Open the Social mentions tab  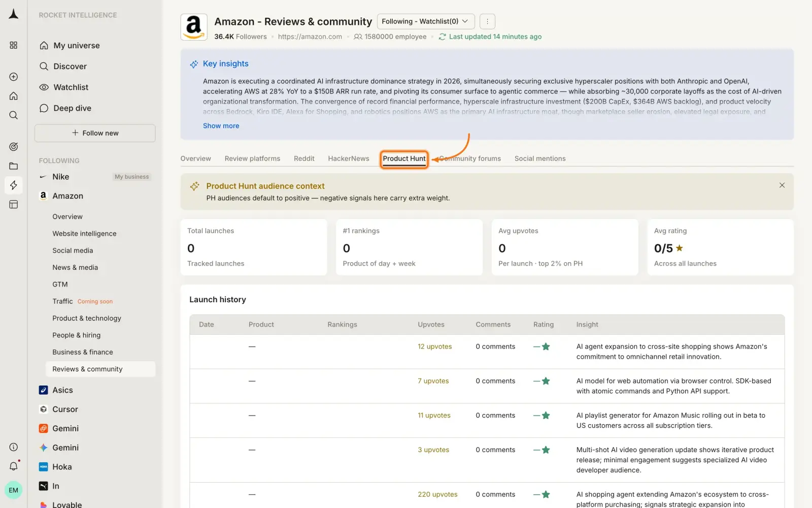pyautogui.click(x=540, y=158)
